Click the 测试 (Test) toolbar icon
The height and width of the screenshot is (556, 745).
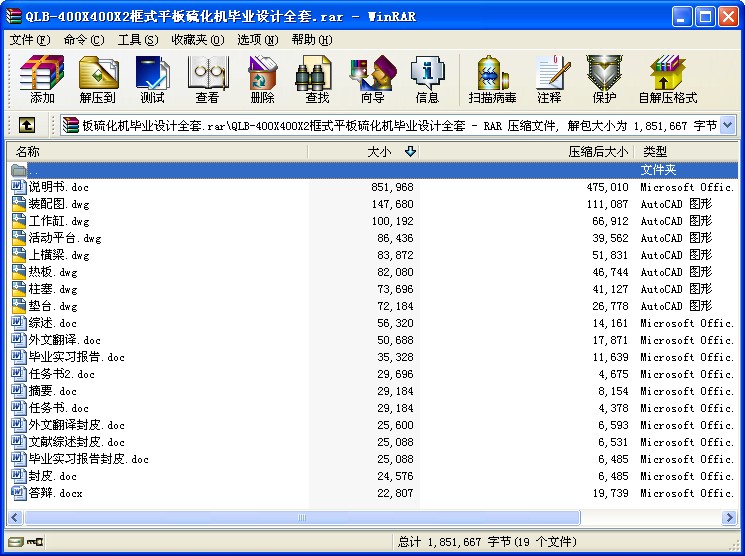coord(152,79)
